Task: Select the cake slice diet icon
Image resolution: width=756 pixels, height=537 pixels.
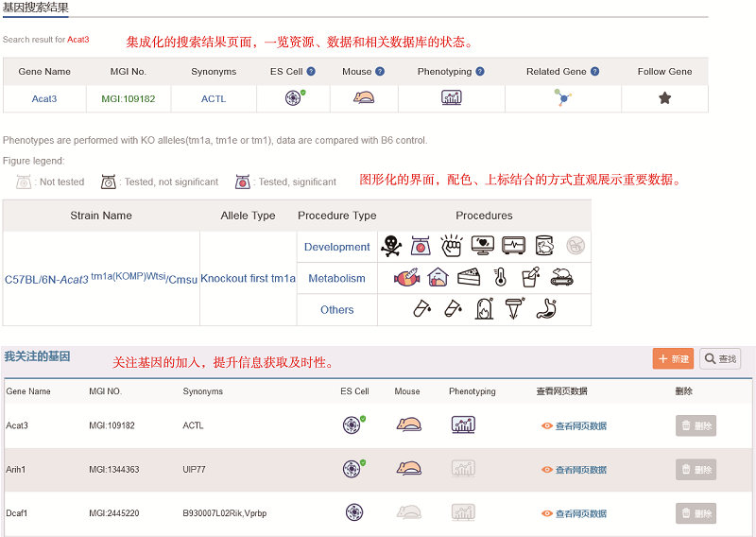Action: click(x=469, y=277)
